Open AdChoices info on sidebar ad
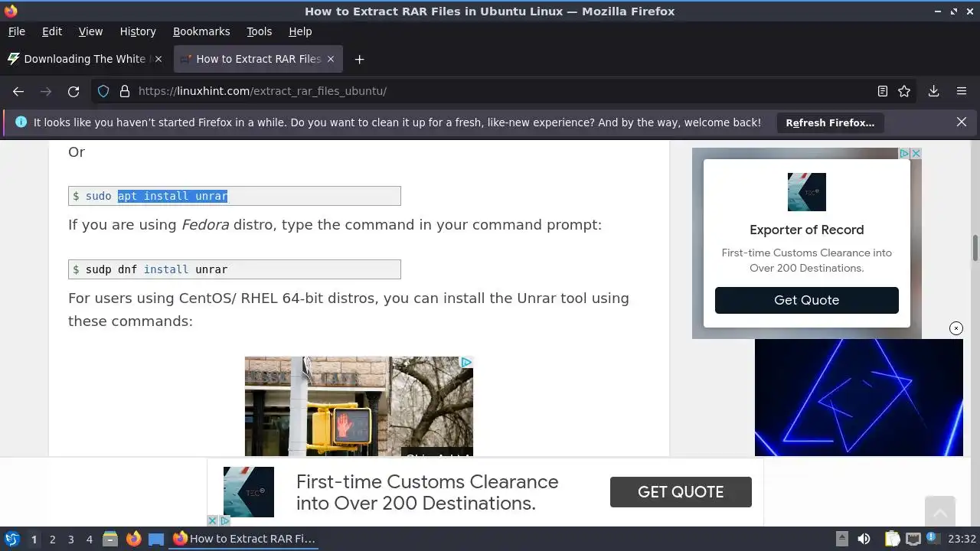980x551 pixels. (904, 154)
